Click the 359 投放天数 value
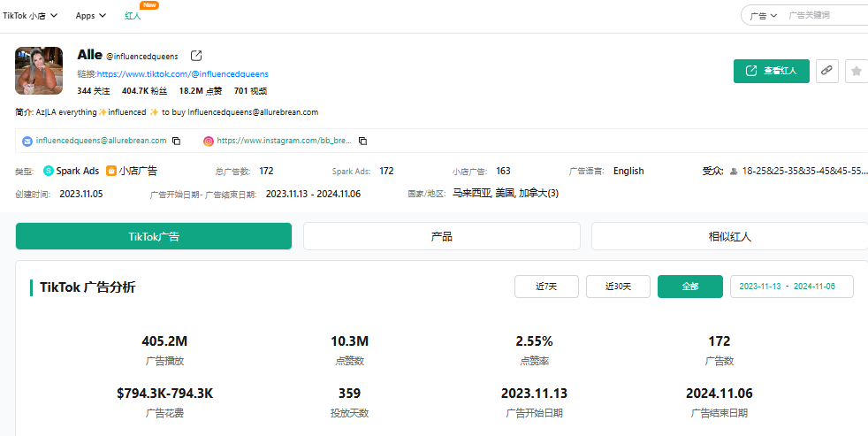 coord(349,394)
